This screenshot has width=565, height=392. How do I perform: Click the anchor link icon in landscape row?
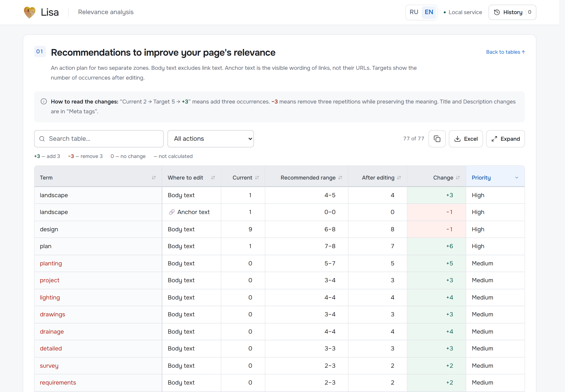pyautogui.click(x=172, y=212)
